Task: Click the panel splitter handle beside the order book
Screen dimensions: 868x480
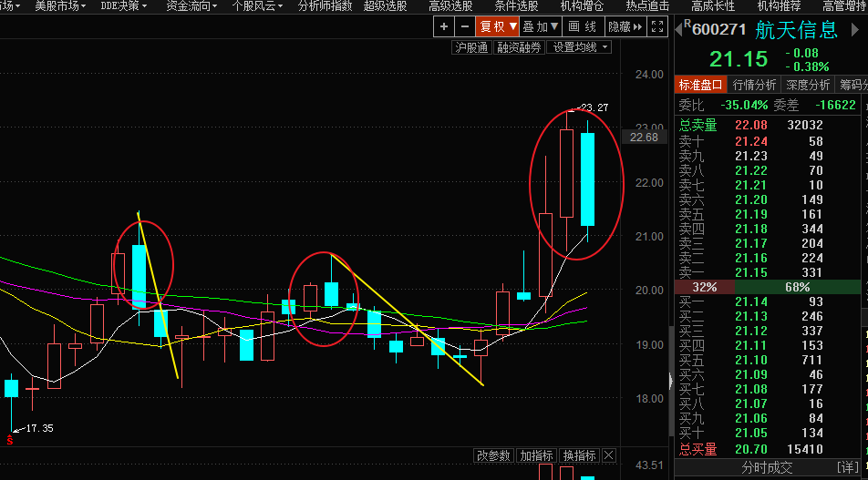Action: pos(671,382)
